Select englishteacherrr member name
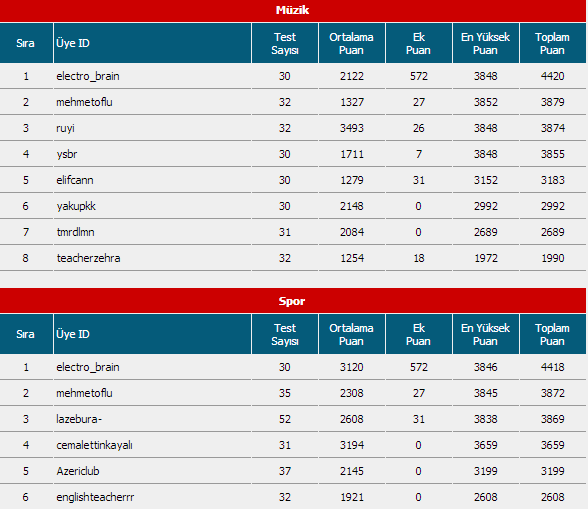Image resolution: width=588 pixels, height=509 pixels. (95, 497)
